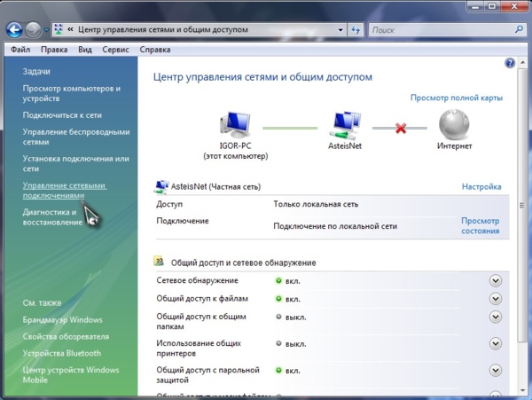Click Просмотр полной карты link
This screenshot has height=400, width=532.
(457, 98)
